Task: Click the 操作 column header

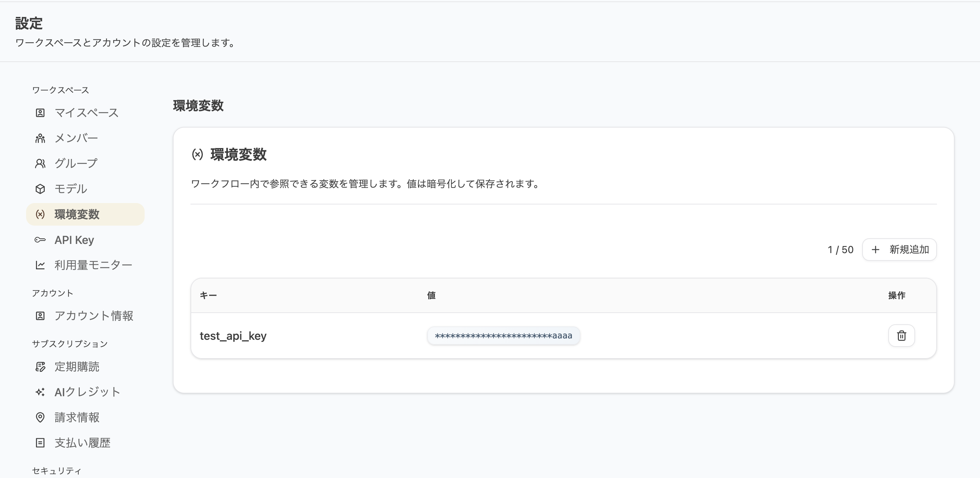Action: [897, 295]
